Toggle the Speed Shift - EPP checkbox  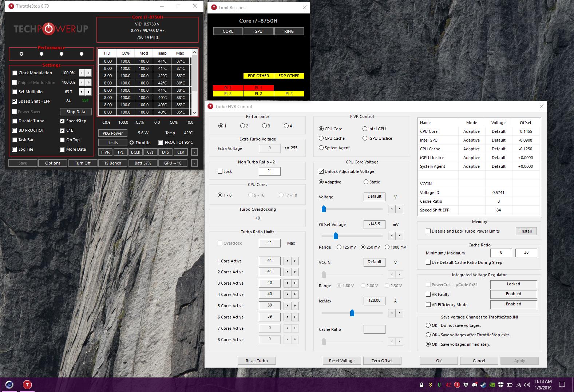pyautogui.click(x=15, y=101)
